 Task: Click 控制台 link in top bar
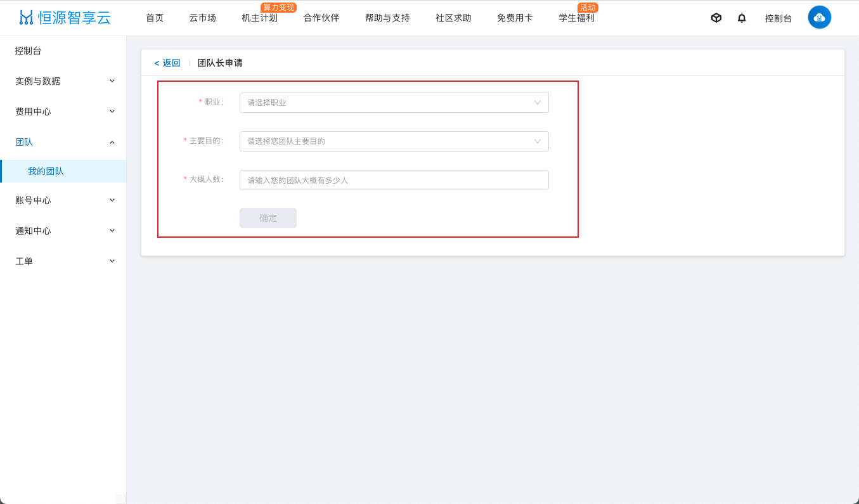778,18
